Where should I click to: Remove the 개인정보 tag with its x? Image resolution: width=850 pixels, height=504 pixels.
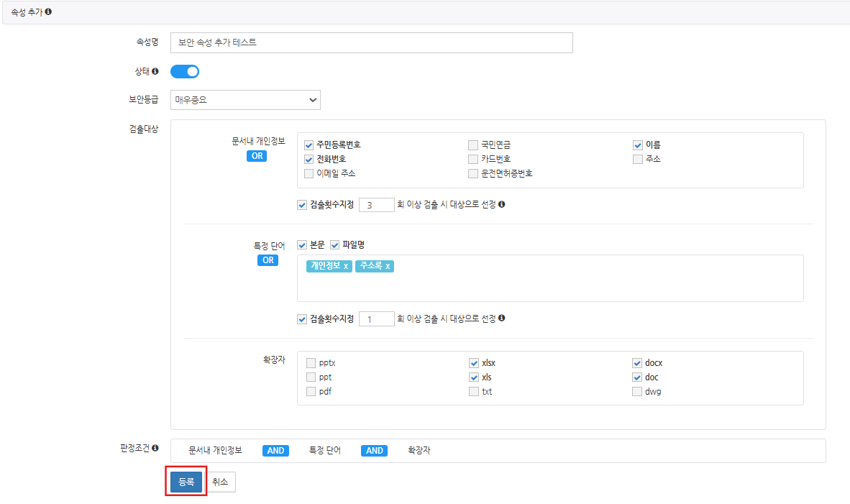click(x=346, y=266)
